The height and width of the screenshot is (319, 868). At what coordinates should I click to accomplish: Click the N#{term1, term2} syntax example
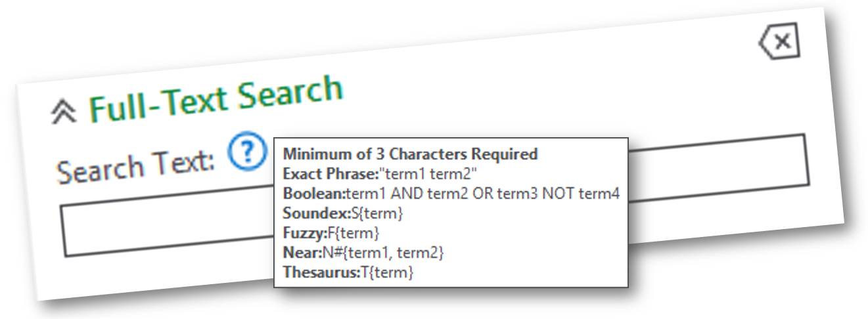tap(382, 253)
